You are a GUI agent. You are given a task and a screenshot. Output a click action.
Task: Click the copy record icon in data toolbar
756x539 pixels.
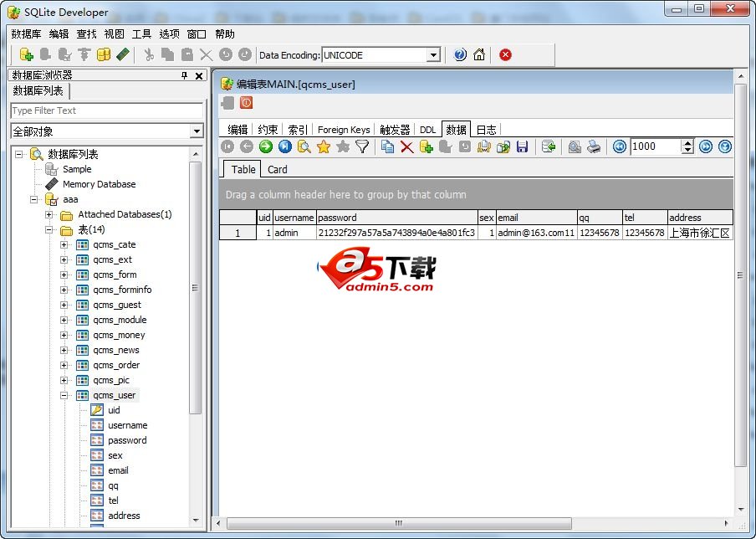pos(387,146)
